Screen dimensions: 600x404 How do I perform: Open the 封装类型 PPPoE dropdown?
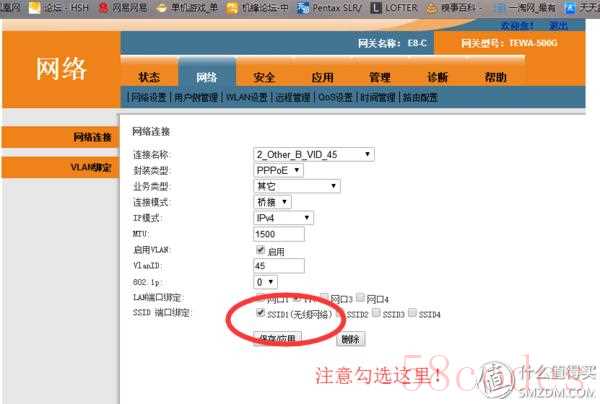pyautogui.click(x=278, y=170)
